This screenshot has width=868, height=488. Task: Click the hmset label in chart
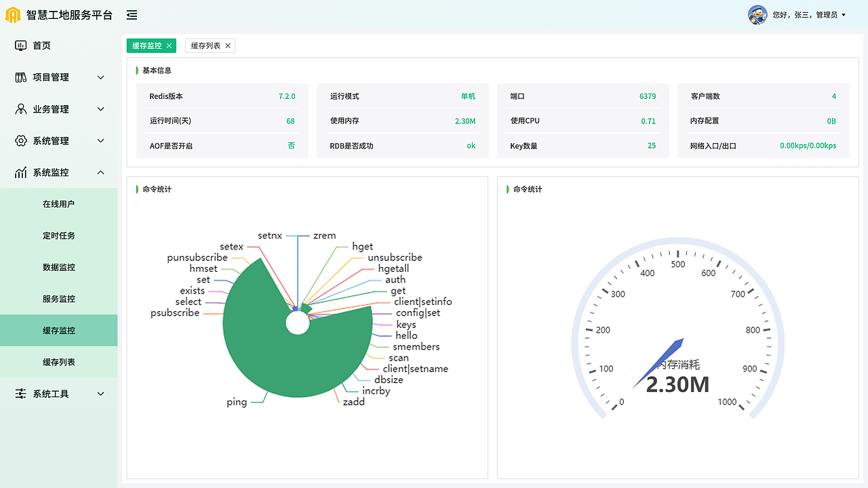[203, 268]
